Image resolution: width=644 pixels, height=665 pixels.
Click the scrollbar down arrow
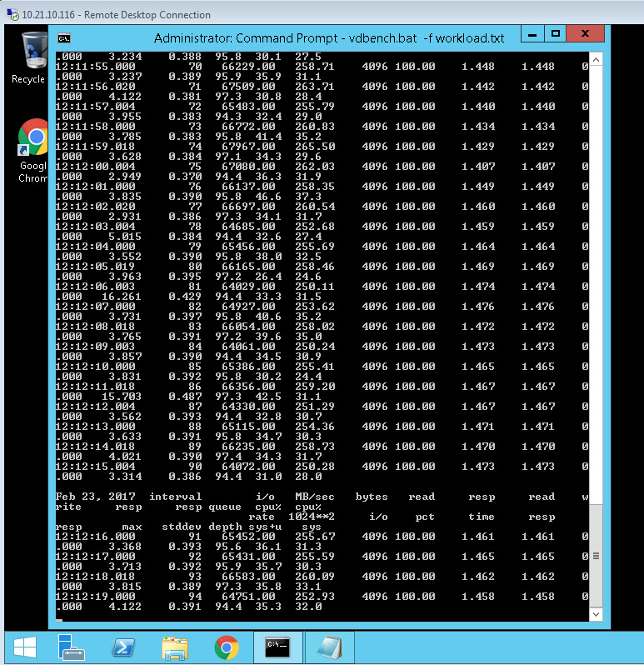pos(596,614)
